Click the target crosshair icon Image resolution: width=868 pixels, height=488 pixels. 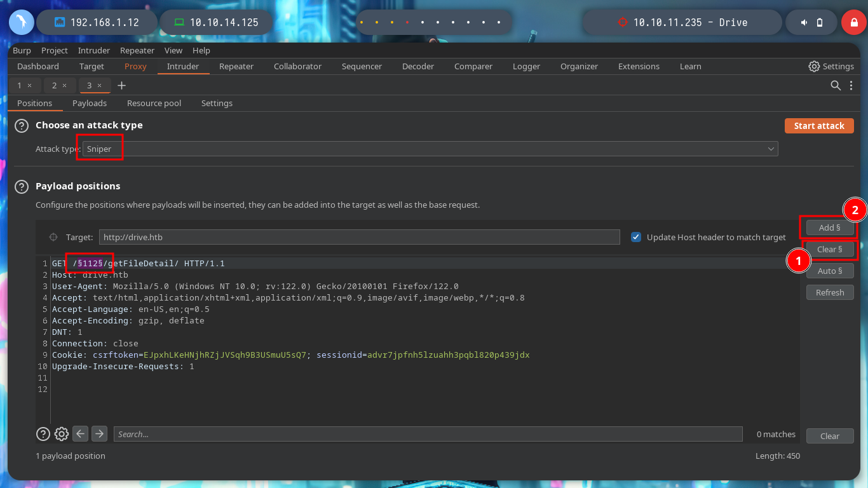[53, 237]
